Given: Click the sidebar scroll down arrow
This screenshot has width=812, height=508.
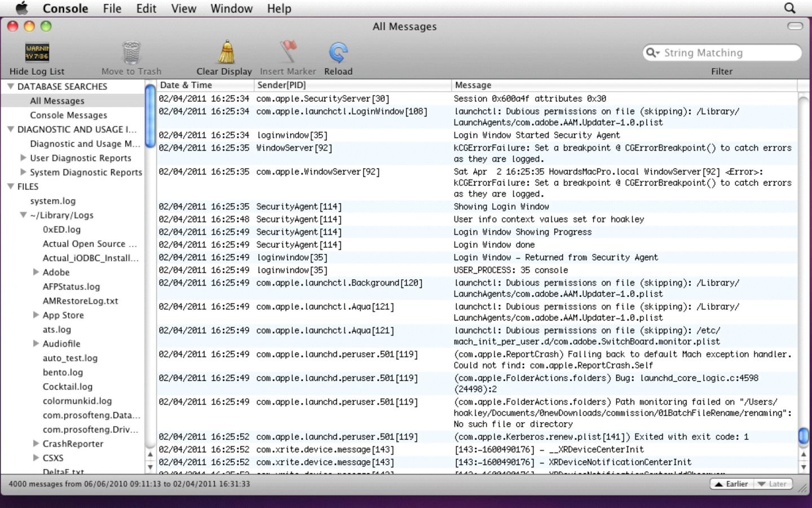Looking at the screenshot, I should pyautogui.click(x=150, y=467).
